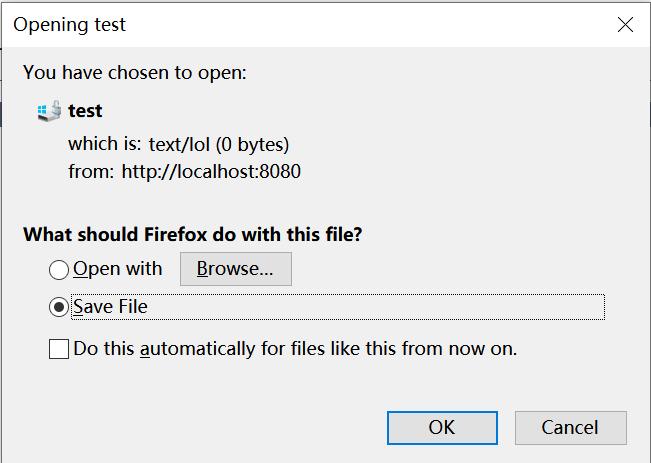Click the 'What should Firefox do' heading

pos(192,236)
